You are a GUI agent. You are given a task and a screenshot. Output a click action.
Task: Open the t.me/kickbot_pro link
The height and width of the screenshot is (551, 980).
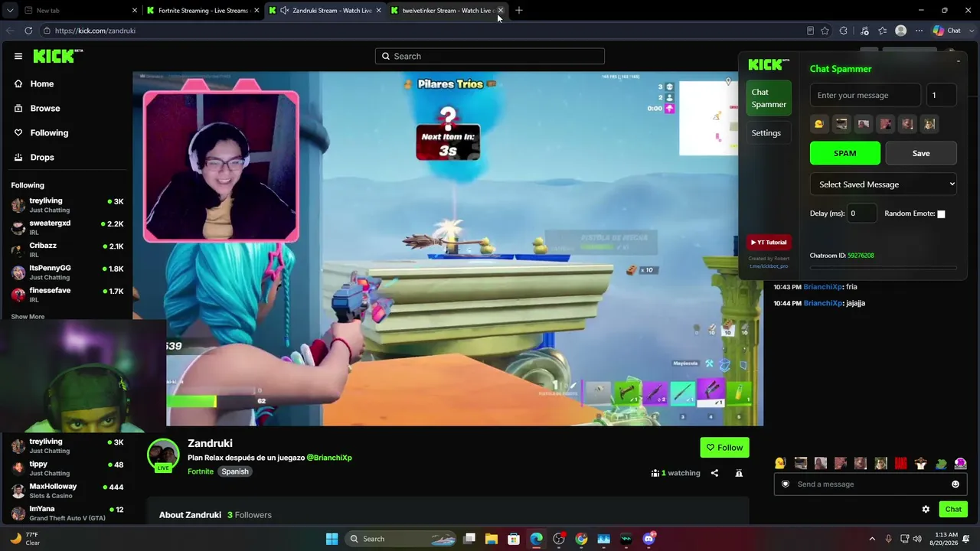click(769, 266)
